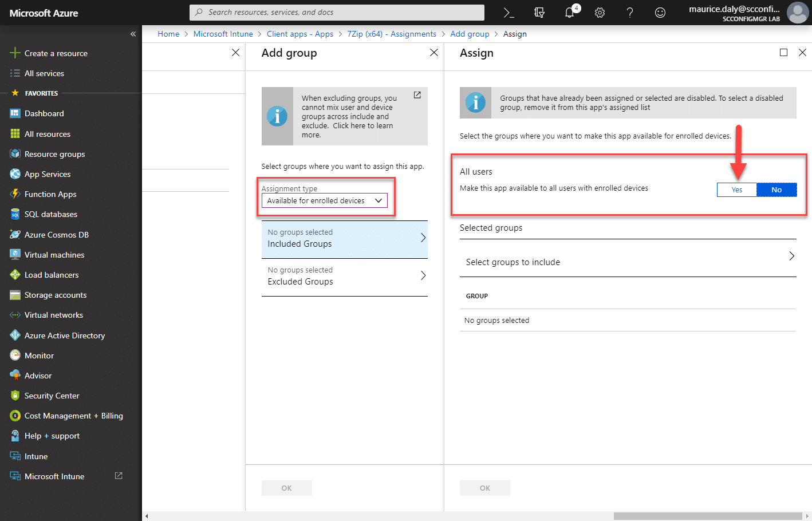Viewport: 812px width, 521px height.
Task: Click the search resources input field
Action: (x=337, y=12)
